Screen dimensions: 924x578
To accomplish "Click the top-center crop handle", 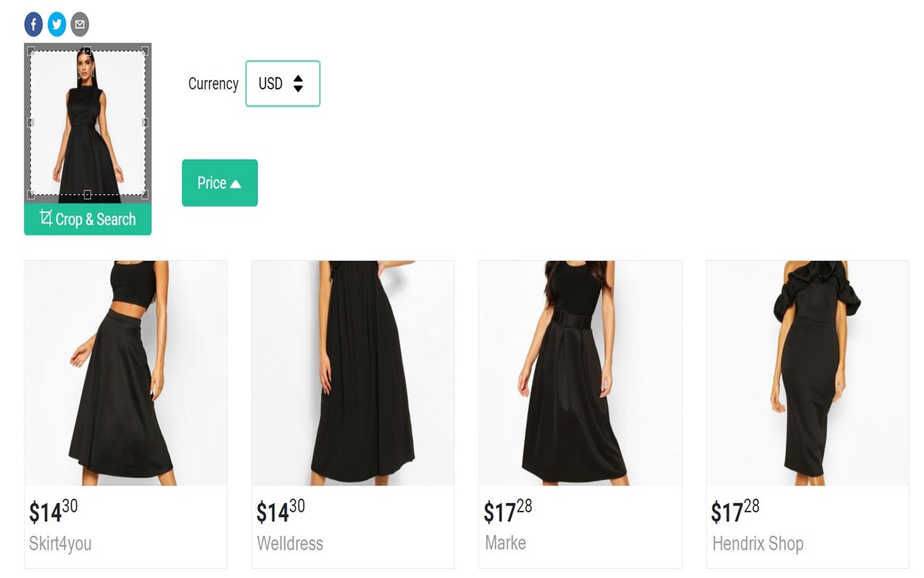I will point(87,51).
